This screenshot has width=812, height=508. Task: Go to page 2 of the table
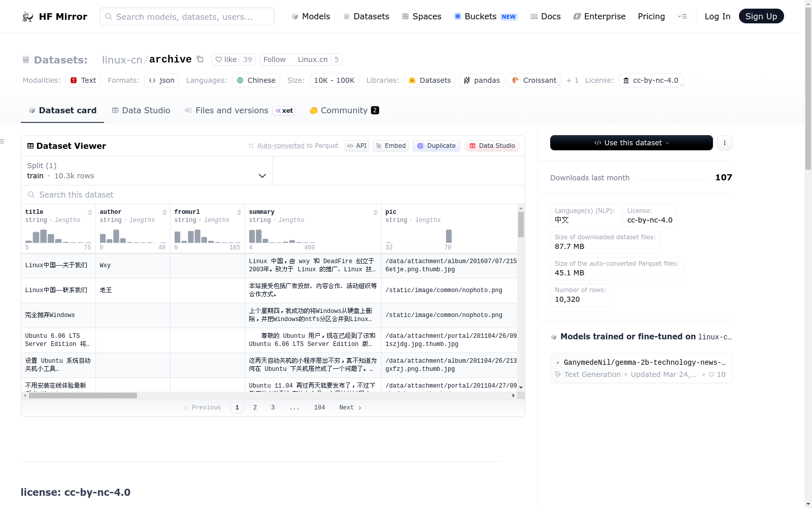[255, 407]
